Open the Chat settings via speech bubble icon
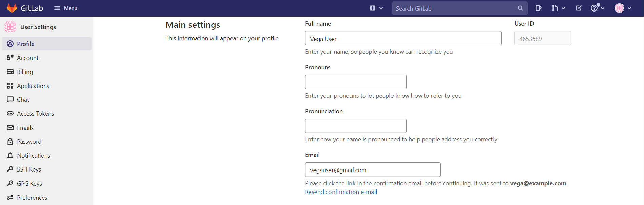This screenshot has width=644, height=205. [x=10, y=99]
